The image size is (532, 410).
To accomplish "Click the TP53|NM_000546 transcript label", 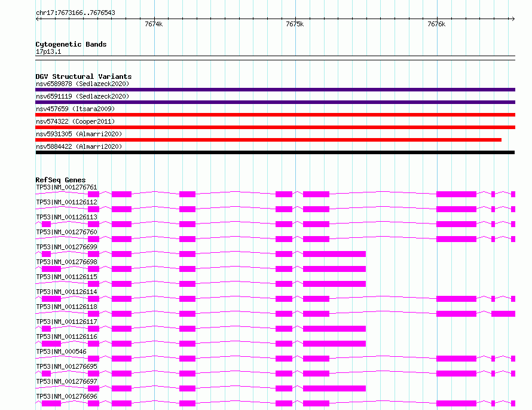I will (61, 351).
